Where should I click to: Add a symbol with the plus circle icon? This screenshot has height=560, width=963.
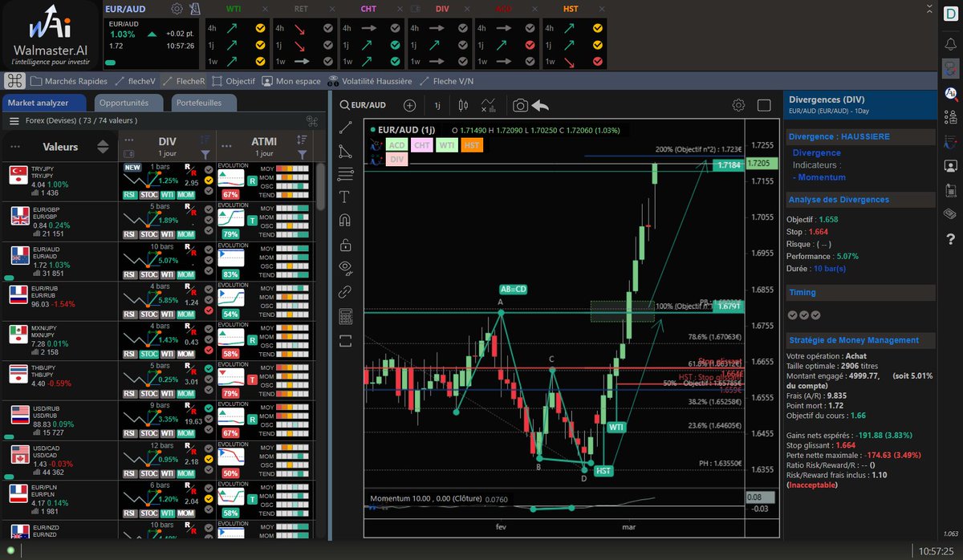tap(410, 105)
